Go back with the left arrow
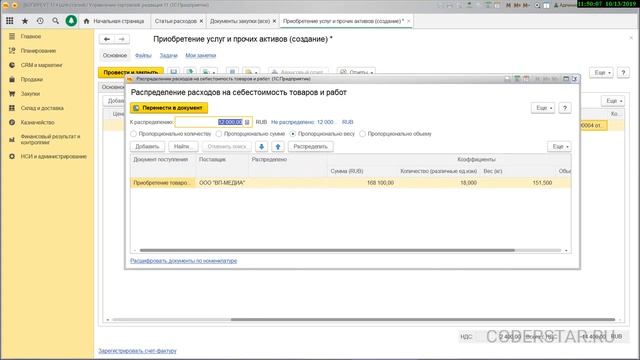Screen dimensions: 640x360 click(x=107, y=39)
